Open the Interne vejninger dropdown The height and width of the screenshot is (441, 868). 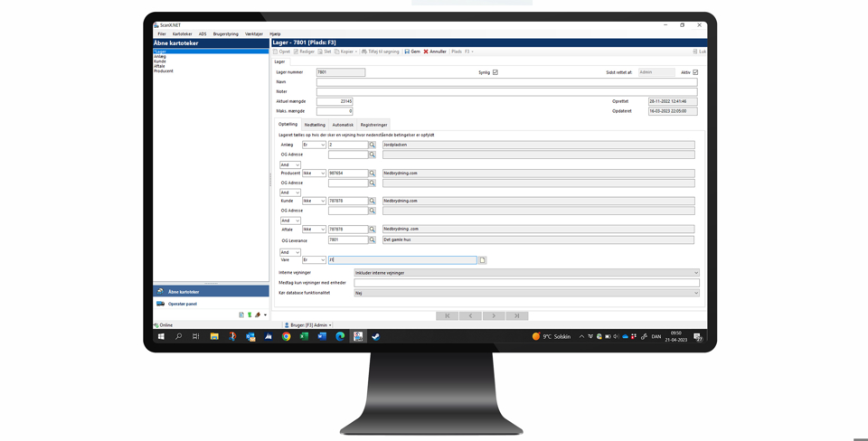coord(526,273)
